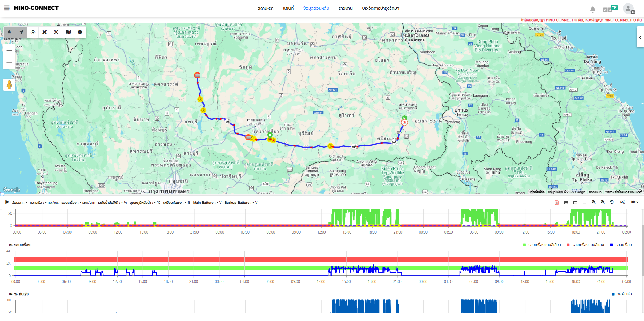Image resolution: width=644 pixels, height=321 pixels.
Task: Select the ruler and pencil measure tool
Action: click(44, 32)
